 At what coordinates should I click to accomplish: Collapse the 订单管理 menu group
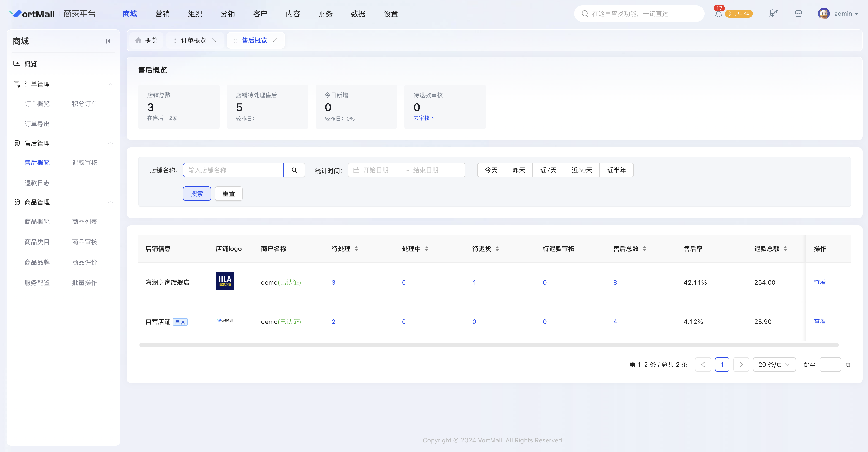[x=110, y=84]
